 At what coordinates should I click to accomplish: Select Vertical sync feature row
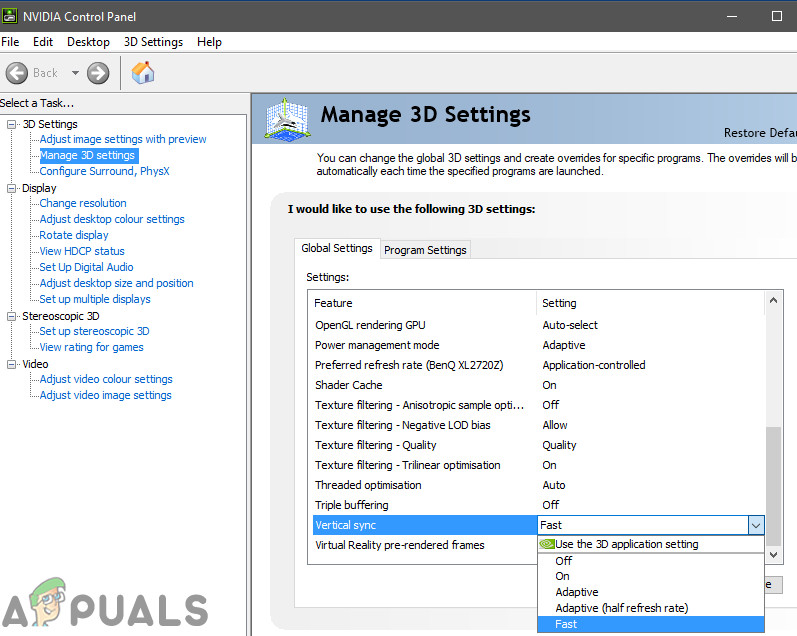(x=425, y=525)
